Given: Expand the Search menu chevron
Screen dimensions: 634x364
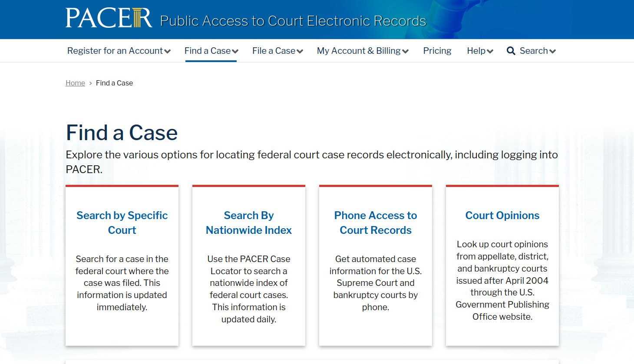Looking at the screenshot, I should click(553, 52).
